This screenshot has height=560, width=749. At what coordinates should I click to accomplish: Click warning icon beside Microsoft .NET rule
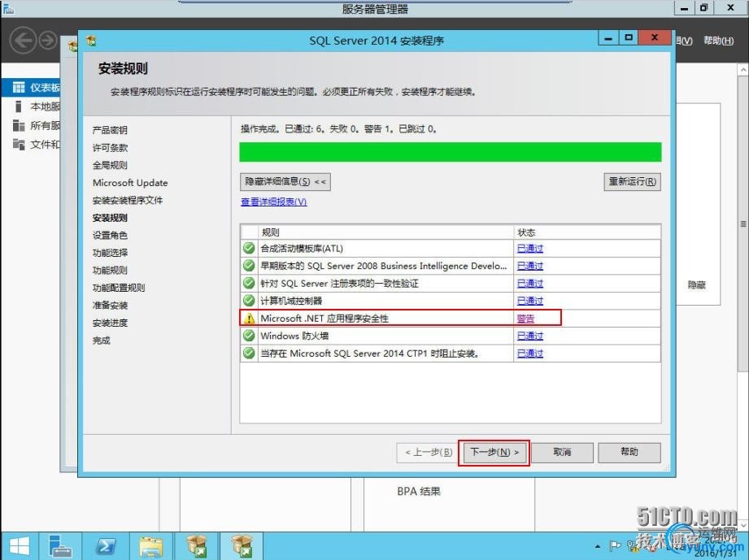(x=249, y=319)
